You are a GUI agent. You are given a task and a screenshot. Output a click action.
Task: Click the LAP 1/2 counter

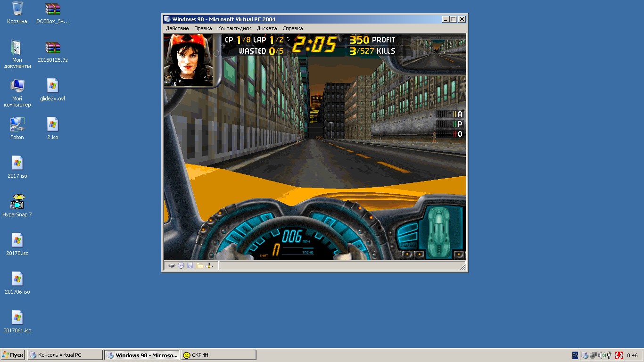[x=269, y=40]
